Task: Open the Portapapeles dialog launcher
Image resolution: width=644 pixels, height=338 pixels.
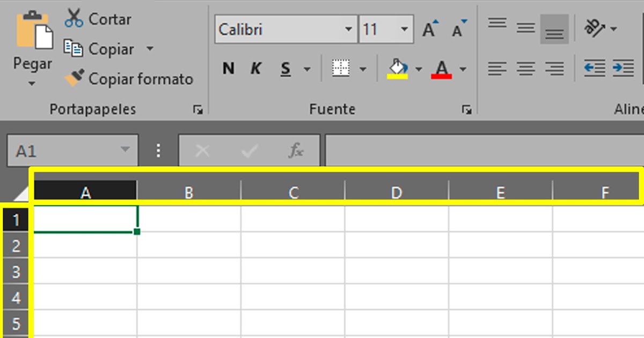Action: (x=199, y=109)
